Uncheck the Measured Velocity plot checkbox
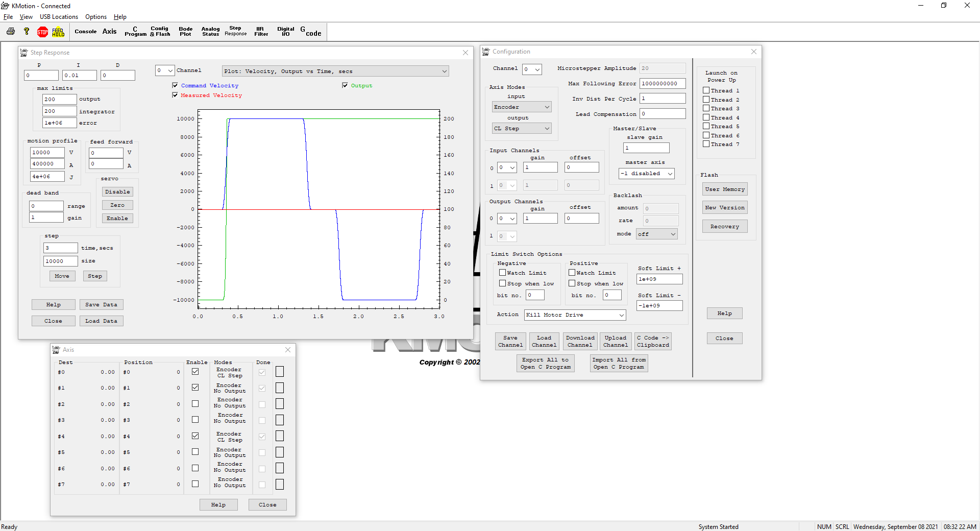This screenshot has width=980, height=531. pyautogui.click(x=176, y=95)
